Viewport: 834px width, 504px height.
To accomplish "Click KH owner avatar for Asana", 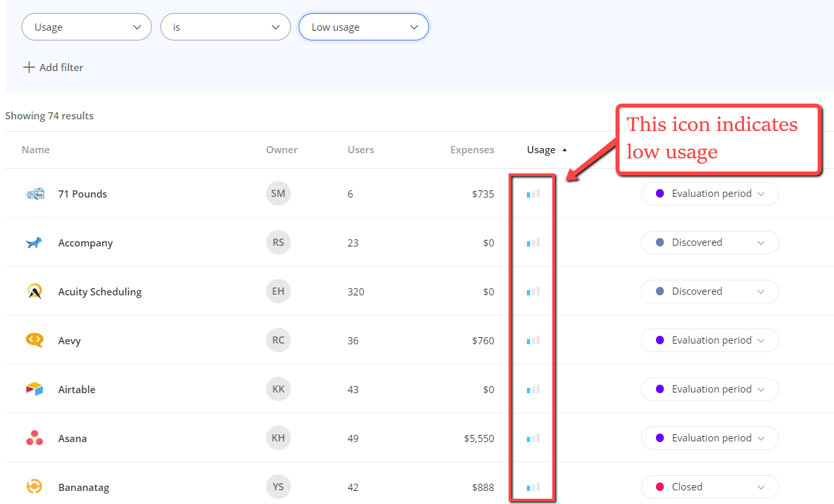I will [x=278, y=438].
